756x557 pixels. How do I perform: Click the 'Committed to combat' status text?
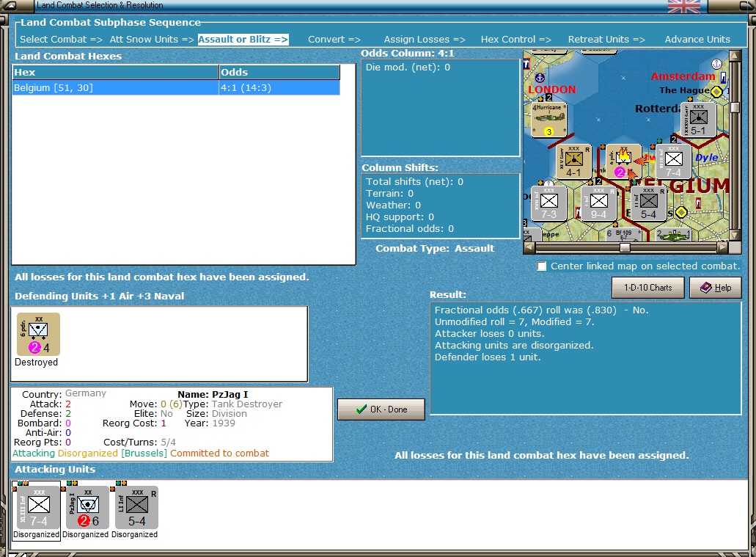(219, 454)
